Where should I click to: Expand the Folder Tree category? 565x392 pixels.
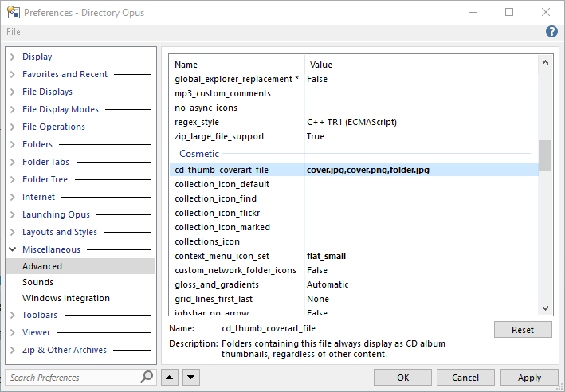13,179
